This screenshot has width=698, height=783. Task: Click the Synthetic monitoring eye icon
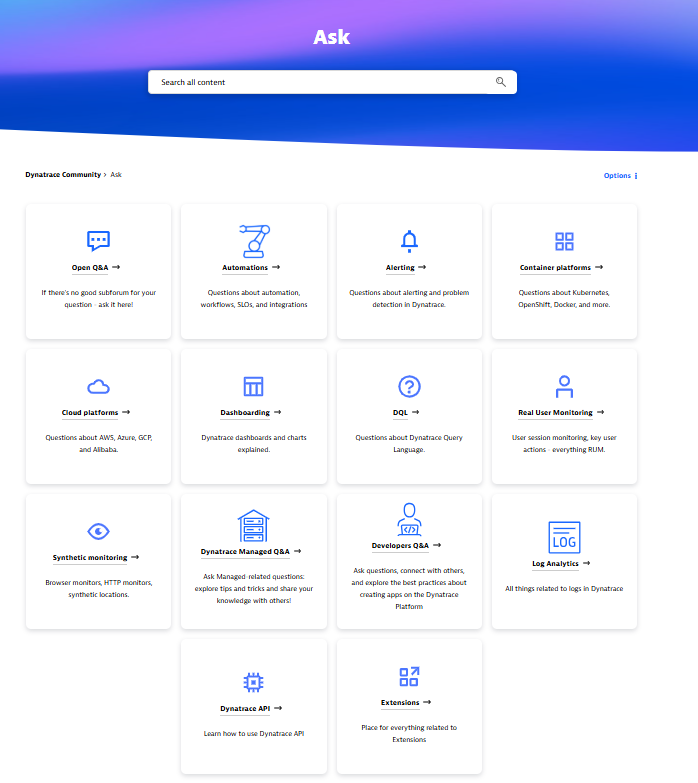point(98,531)
